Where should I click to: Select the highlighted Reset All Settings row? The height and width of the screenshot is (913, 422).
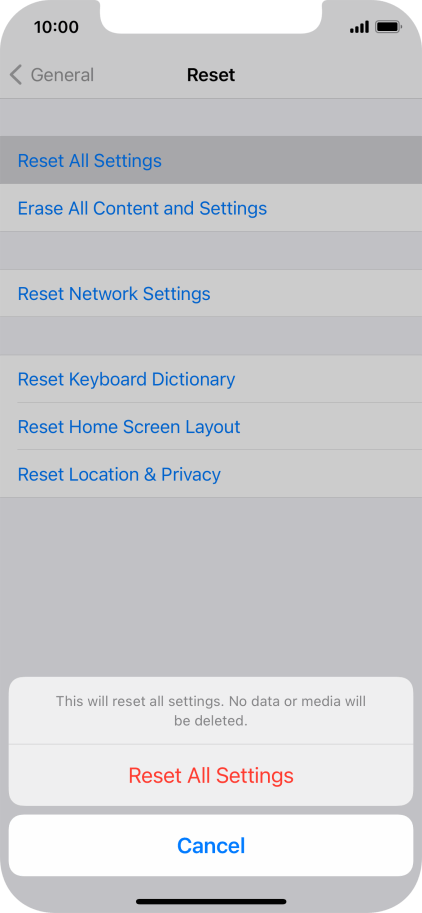[211, 160]
